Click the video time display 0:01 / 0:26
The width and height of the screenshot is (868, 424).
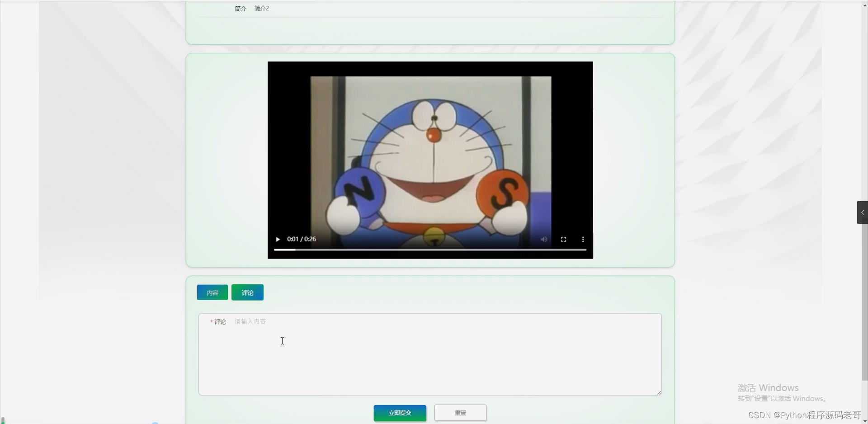tap(302, 239)
